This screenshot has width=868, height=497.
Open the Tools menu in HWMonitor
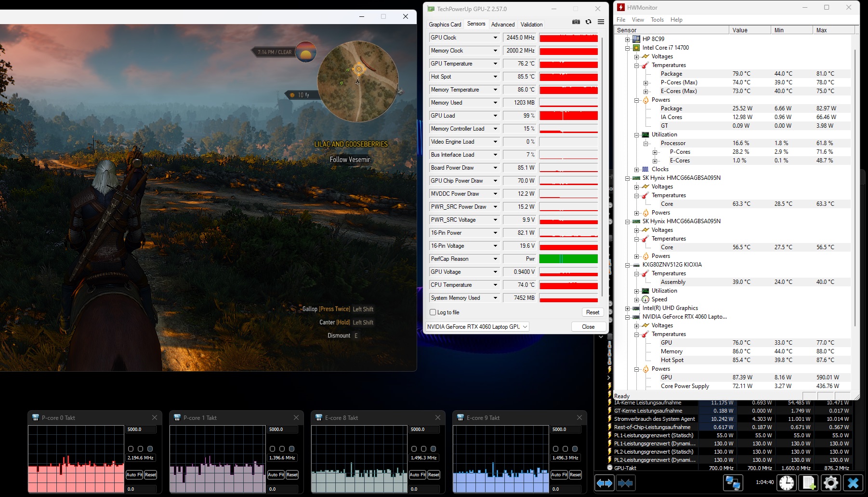pos(657,20)
